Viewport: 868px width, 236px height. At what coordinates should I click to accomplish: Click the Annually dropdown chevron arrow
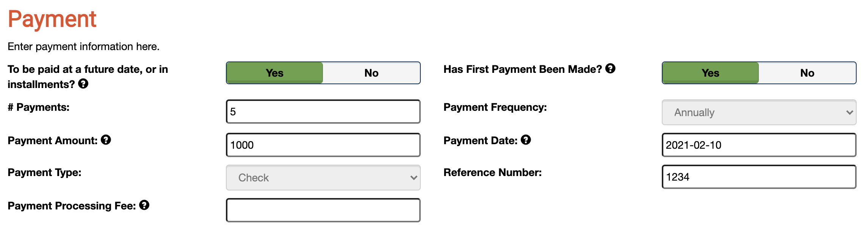point(849,112)
